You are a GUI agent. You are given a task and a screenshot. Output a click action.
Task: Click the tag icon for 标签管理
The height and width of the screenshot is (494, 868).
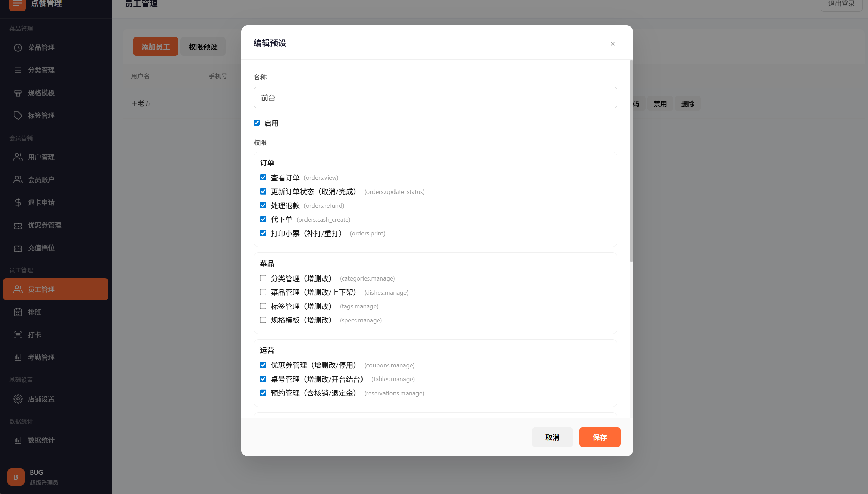(18, 116)
